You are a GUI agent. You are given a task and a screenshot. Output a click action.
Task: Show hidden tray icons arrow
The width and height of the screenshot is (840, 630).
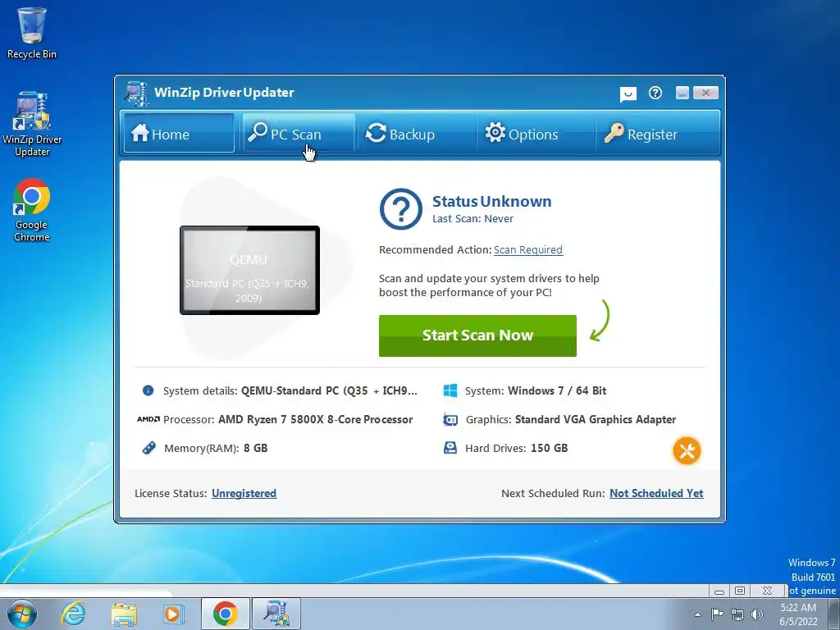click(697, 614)
